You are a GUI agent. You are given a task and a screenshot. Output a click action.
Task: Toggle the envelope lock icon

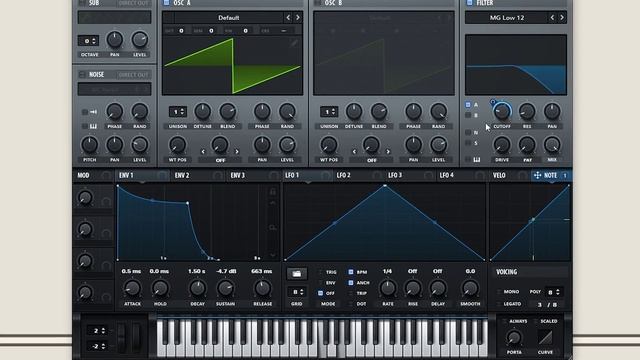(x=273, y=191)
